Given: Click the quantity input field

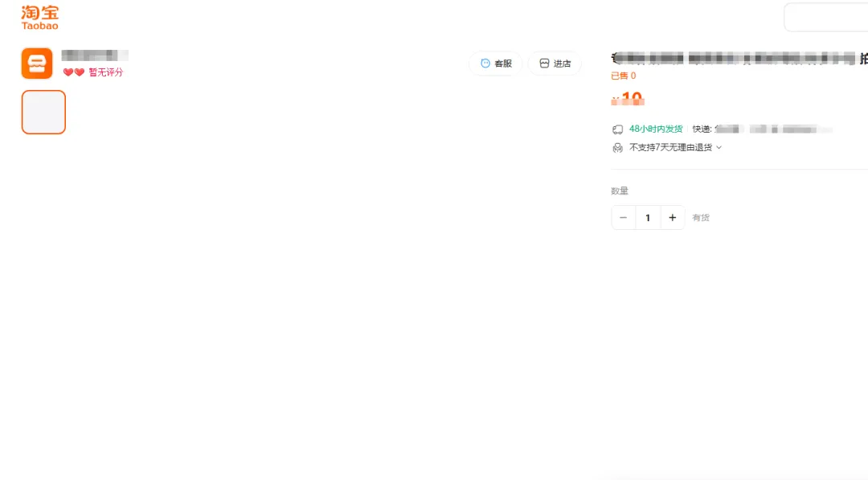Looking at the screenshot, I should tap(648, 218).
